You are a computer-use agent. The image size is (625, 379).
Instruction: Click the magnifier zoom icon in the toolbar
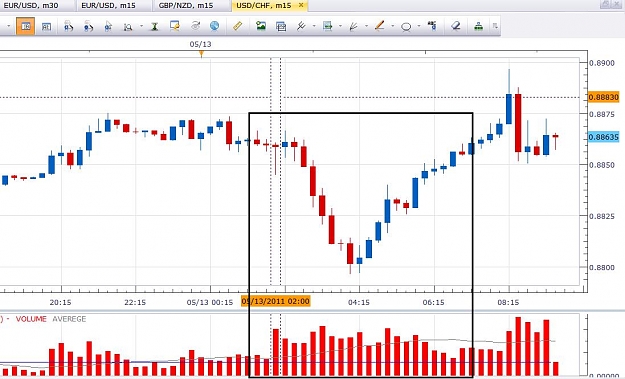click(x=128, y=27)
